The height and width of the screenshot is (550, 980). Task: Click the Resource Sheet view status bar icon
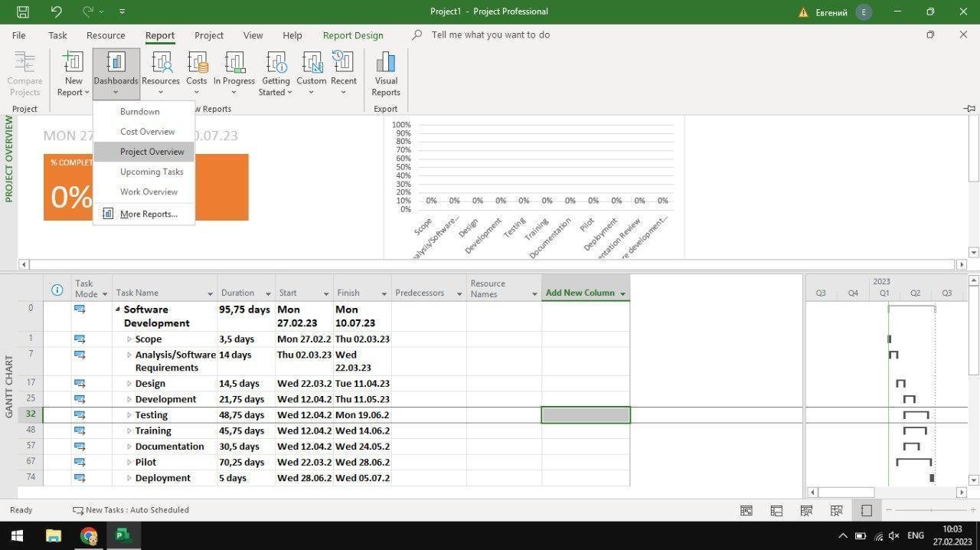[x=836, y=511]
